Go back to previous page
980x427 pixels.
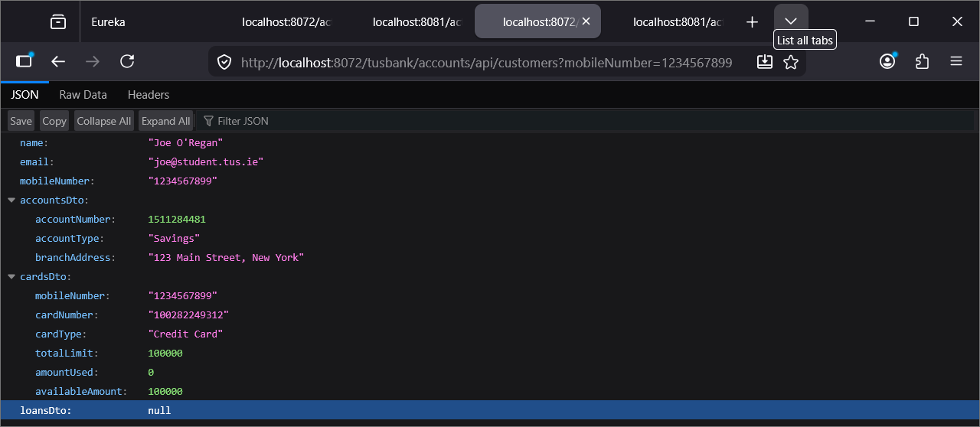[58, 61]
